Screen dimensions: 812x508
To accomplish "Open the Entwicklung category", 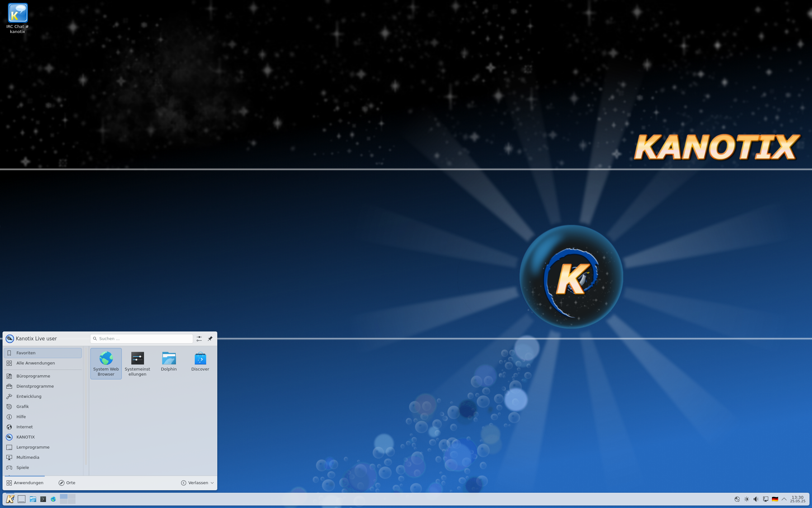I will 43,396.
